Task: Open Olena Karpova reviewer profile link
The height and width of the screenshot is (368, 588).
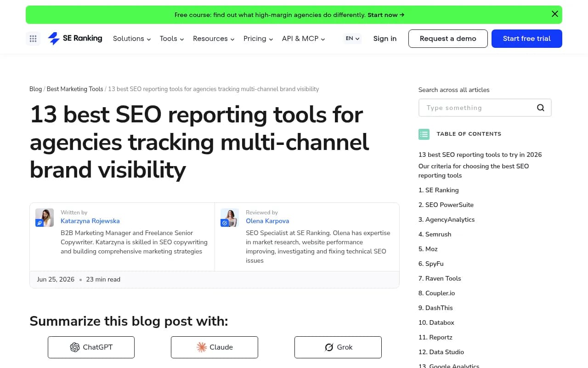Action: [x=267, y=221]
